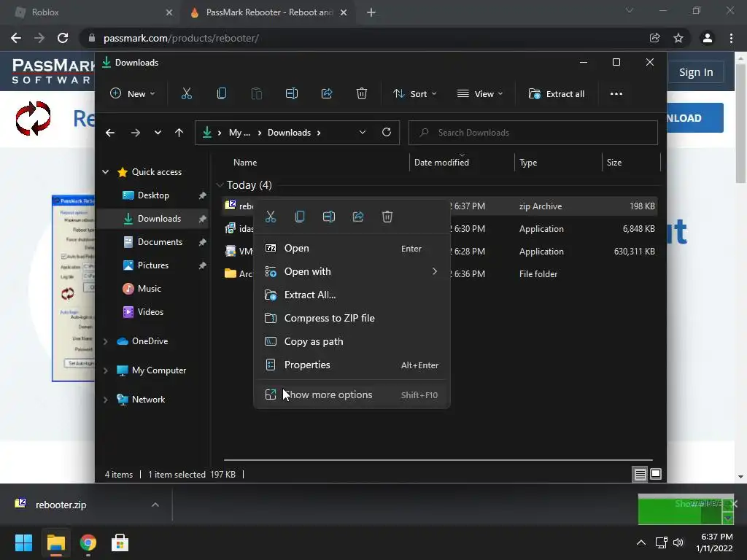Reload the Chrome page
Screen dimensions: 747x560
[x=63, y=38]
